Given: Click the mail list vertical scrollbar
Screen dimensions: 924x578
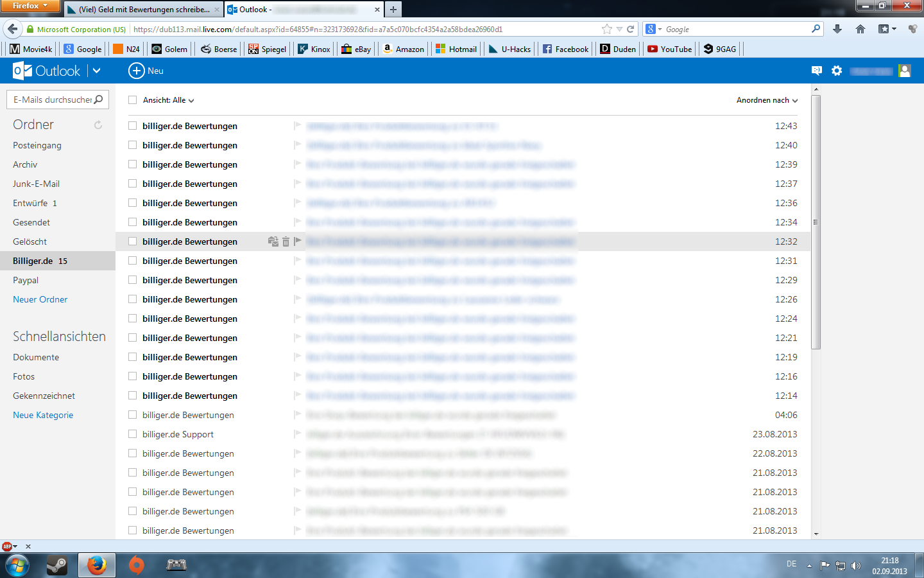Looking at the screenshot, I should (816, 222).
